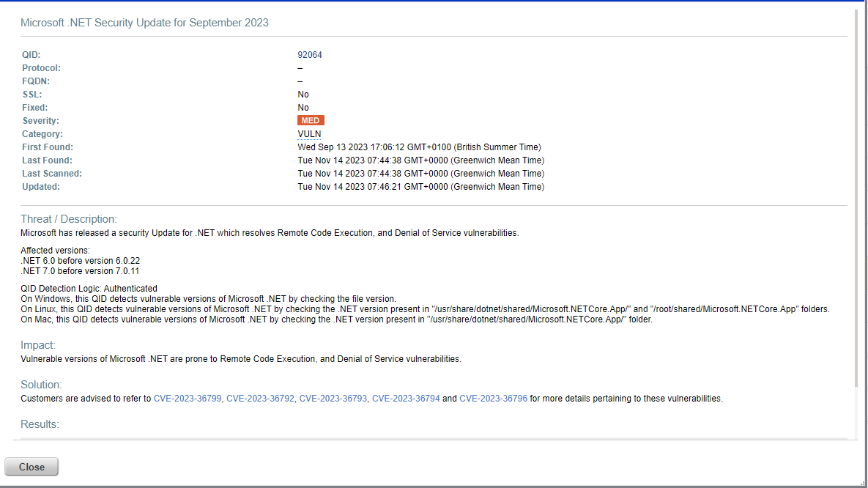Click the Threat / Description heading

(x=69, y=219)
